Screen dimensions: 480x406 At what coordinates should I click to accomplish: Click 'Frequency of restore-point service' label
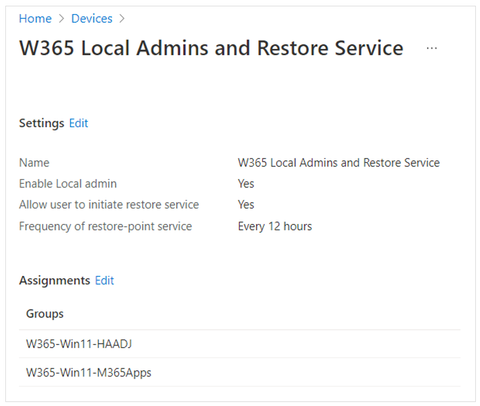tap(105, 226)
